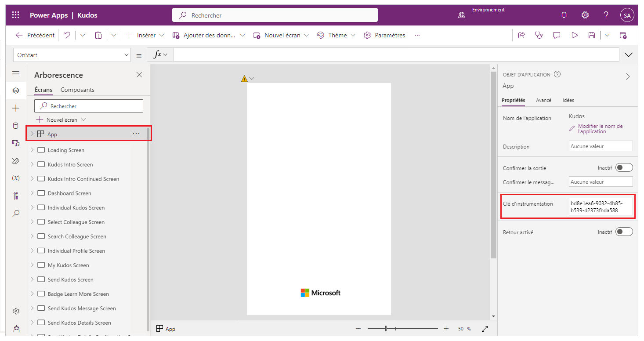Image resolution: width=644 pixels, height=341 pixels.
Task: Open the Undo options chevron
Action: point(83,35)
